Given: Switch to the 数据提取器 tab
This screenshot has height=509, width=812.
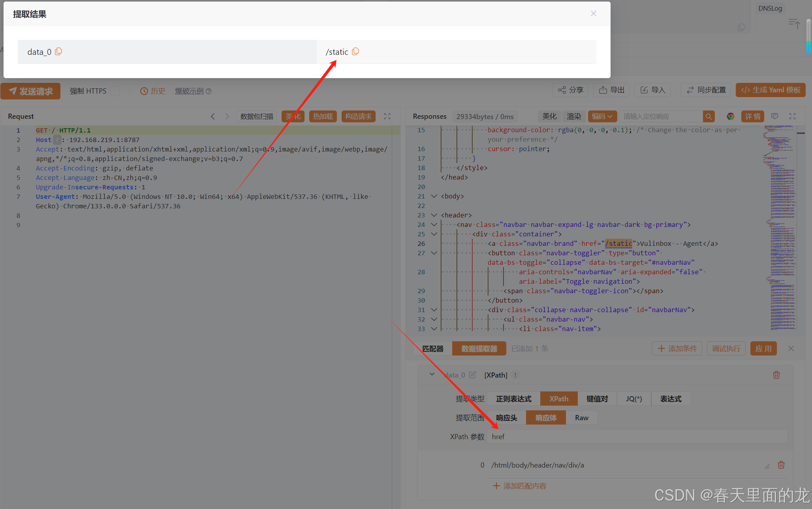Looking at the screenshot, I should point(479,349).
